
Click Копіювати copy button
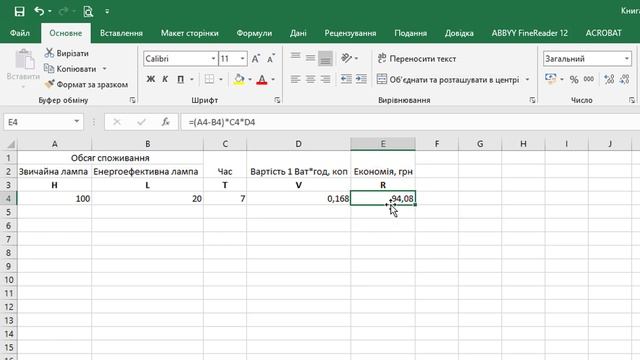tap(70, 69)
